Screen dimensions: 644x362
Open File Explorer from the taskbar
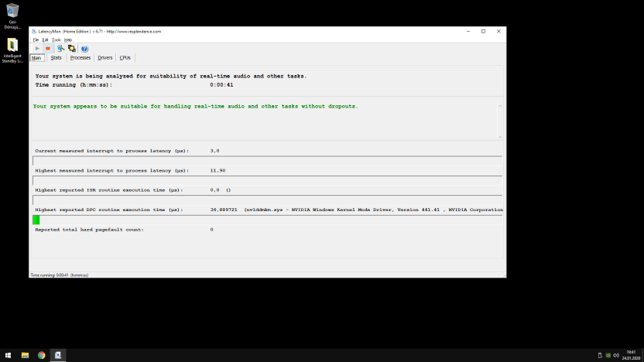(25, 356)
